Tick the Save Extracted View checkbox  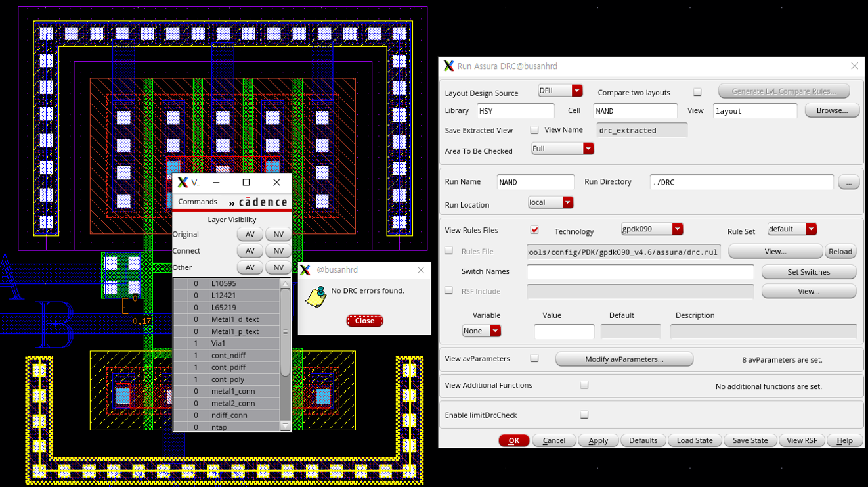(x=534, y=130)
